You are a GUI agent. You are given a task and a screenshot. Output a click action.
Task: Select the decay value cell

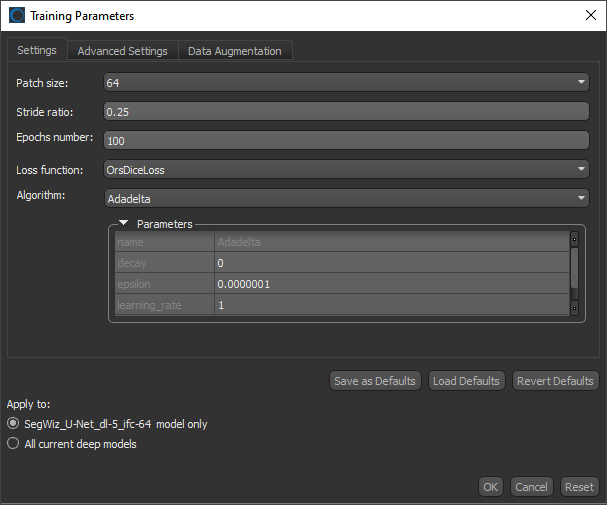(391, 263)
